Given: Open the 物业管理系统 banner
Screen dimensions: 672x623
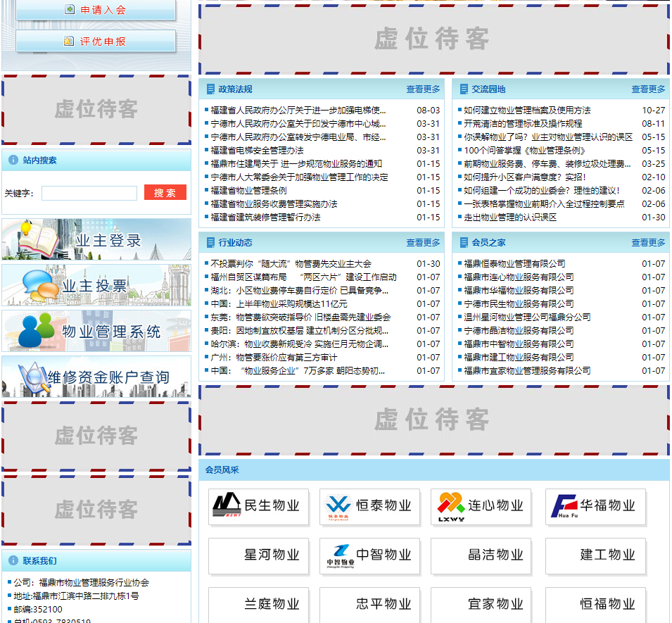Looking at the screenshot, I should coord(96,331).
